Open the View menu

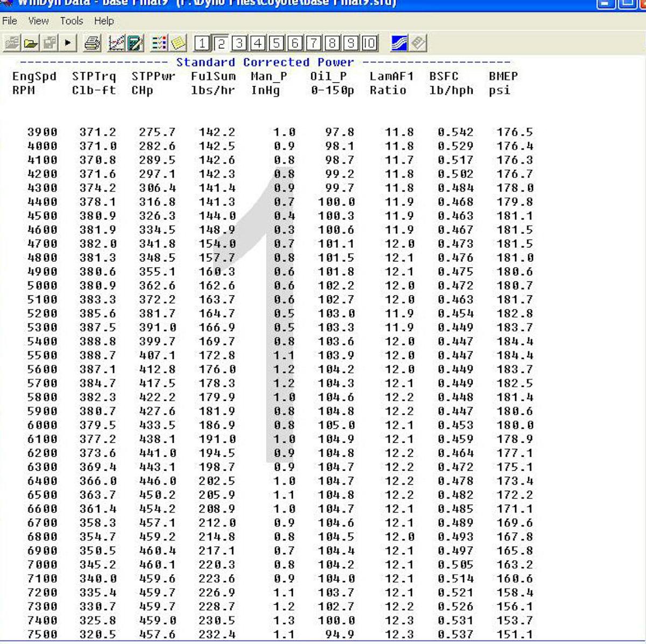click(38, 21)
